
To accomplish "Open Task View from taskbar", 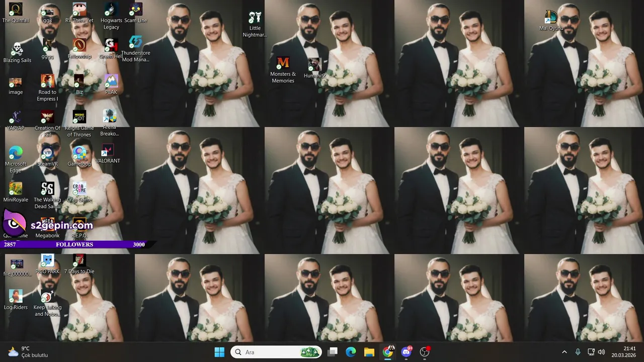I will coord(333,352).
